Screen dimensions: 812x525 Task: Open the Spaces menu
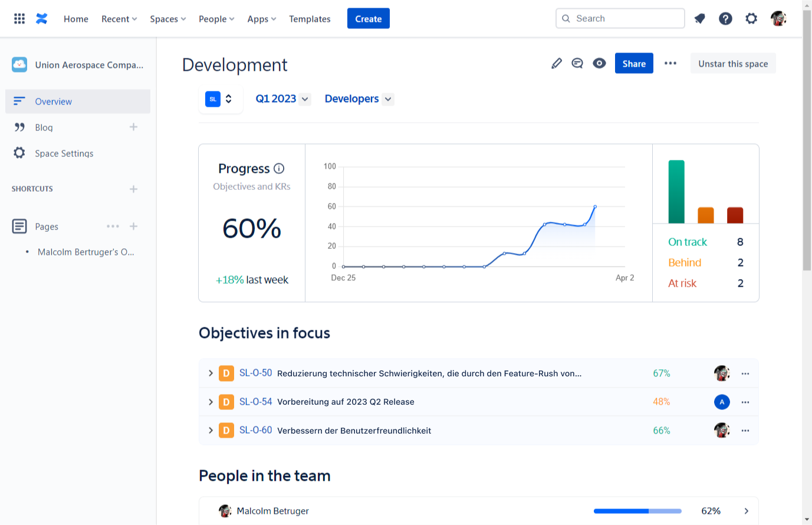coord(167,19)
